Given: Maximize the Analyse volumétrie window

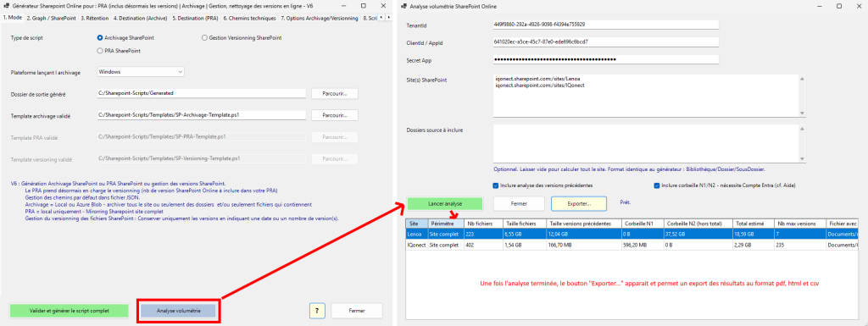Looking at the screenshot, I should 839,6.
